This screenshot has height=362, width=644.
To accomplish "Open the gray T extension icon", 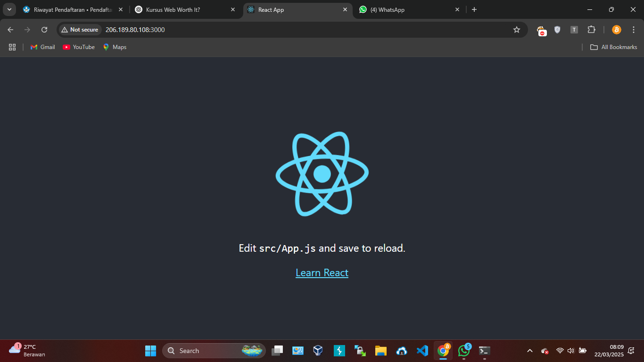I will point(574,30).
